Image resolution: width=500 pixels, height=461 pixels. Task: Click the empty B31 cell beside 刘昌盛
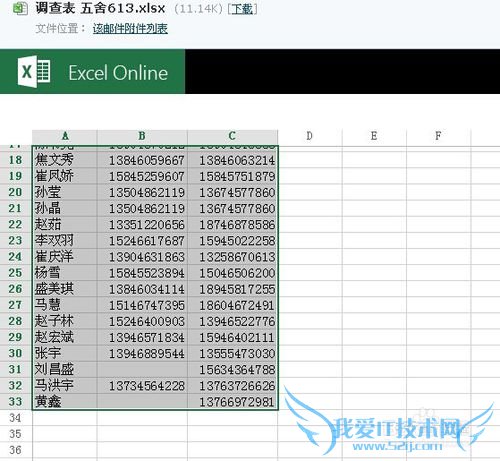click(x=142, y=369)
